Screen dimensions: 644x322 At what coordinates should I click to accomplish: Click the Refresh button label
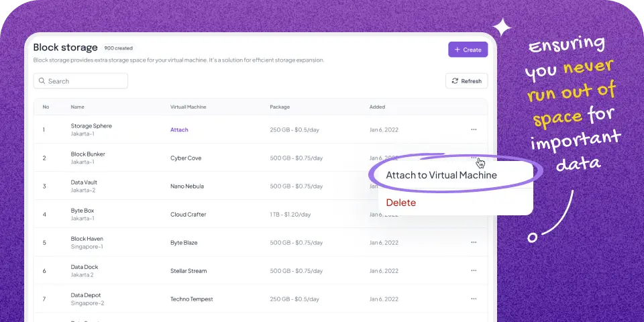coord(471,81)
